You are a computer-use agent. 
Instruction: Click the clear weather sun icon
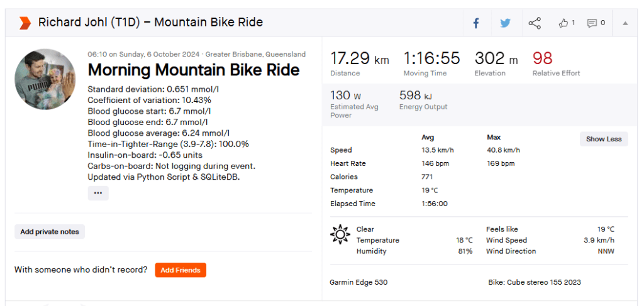click(340, 234)
